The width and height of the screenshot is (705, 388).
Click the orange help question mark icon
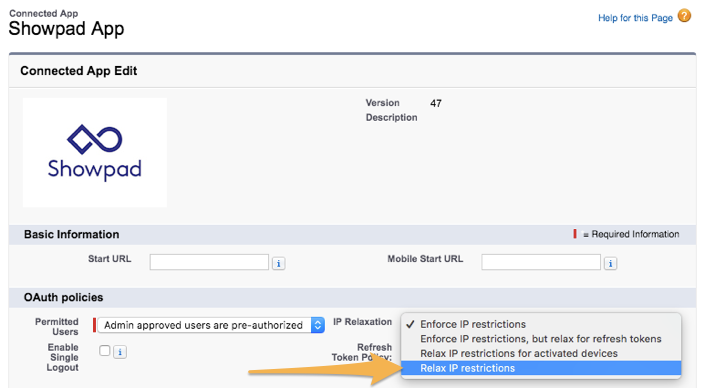point(684,16)
